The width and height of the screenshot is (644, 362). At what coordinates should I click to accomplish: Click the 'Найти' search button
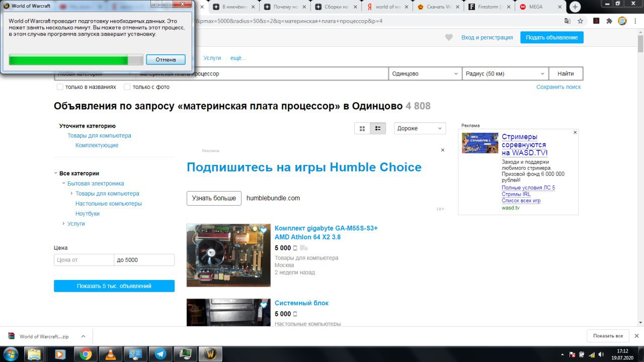point(566,73)
